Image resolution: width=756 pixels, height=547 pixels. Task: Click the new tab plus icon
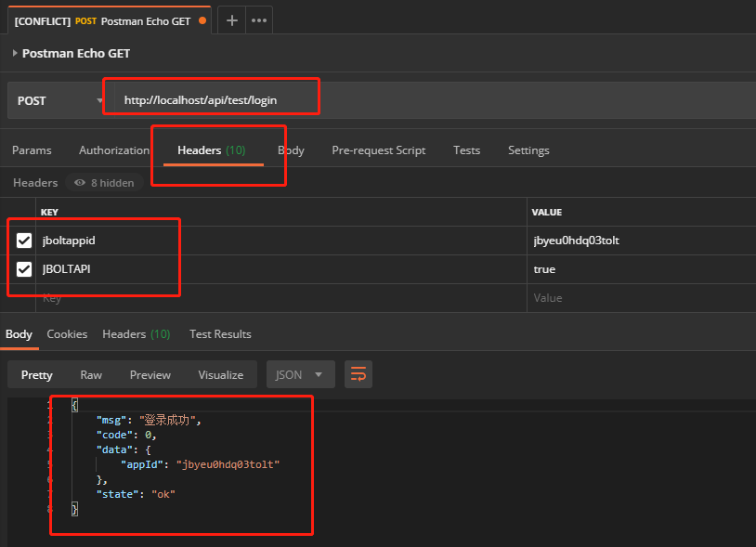coord(232,20)
